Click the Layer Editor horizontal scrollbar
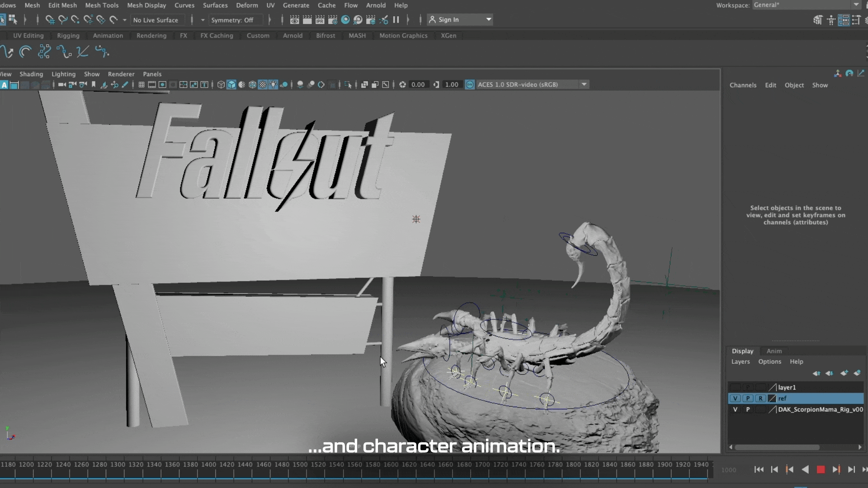 point(777,447)
